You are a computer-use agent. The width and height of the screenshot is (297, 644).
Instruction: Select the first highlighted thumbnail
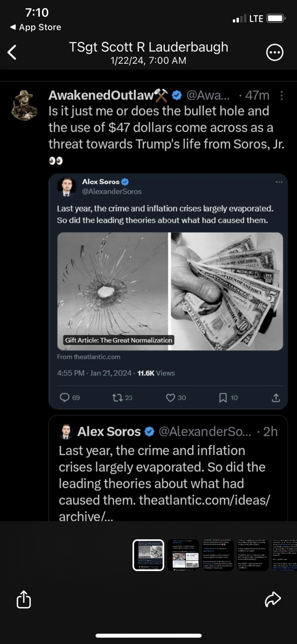click(148, 555)
